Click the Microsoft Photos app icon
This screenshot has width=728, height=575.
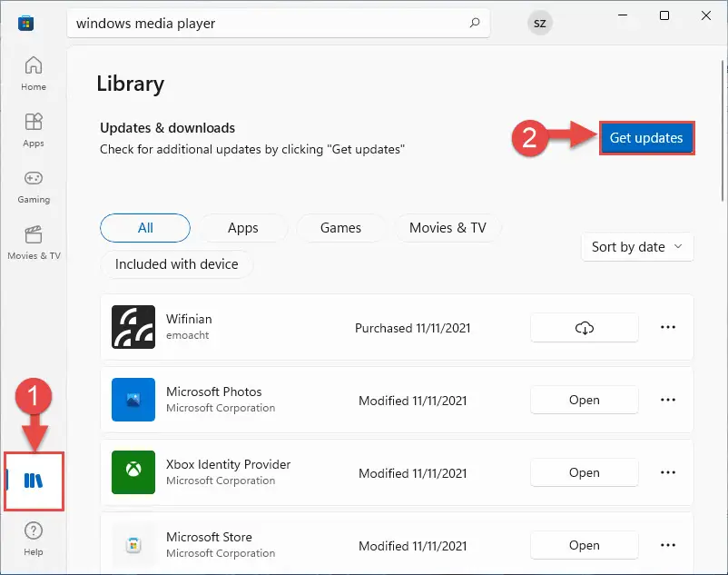click(x=133, y=400)
